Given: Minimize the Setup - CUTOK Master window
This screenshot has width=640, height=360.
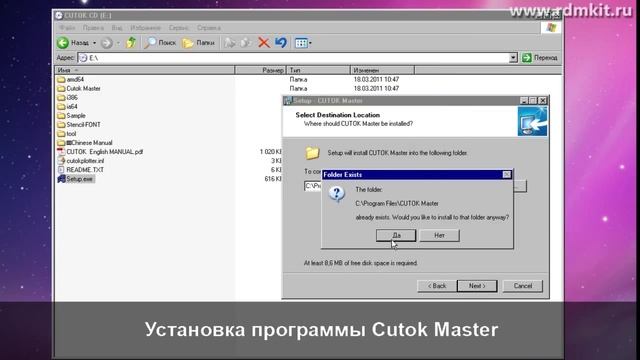Looking at the screenshot, I should pyautogui.click(x=524, y=100).
